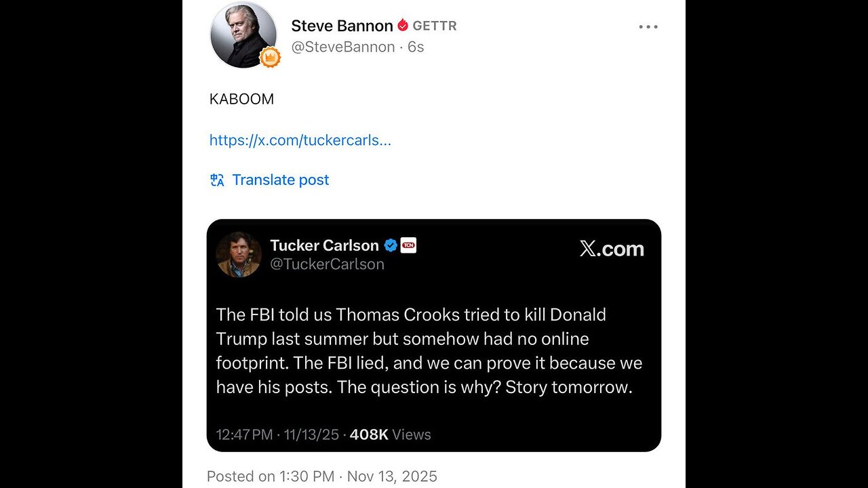
Task: Click the translate icon
Action: pos(217,180)
